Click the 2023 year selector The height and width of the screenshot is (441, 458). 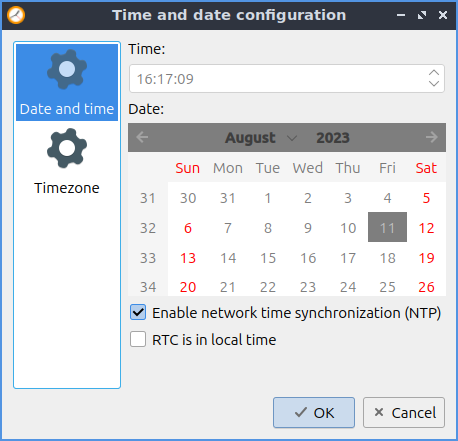tap(333, 138)
